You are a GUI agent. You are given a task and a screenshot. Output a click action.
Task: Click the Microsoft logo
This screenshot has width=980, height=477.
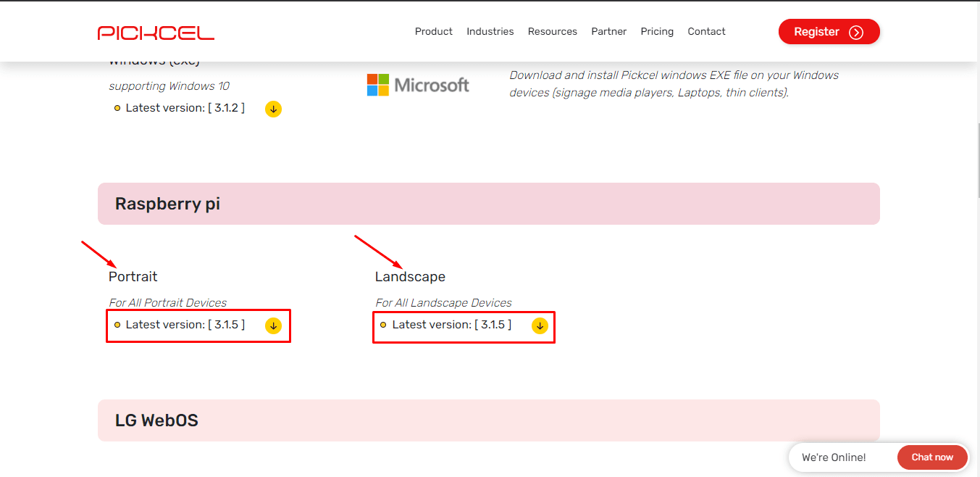(x=418, y=84)
